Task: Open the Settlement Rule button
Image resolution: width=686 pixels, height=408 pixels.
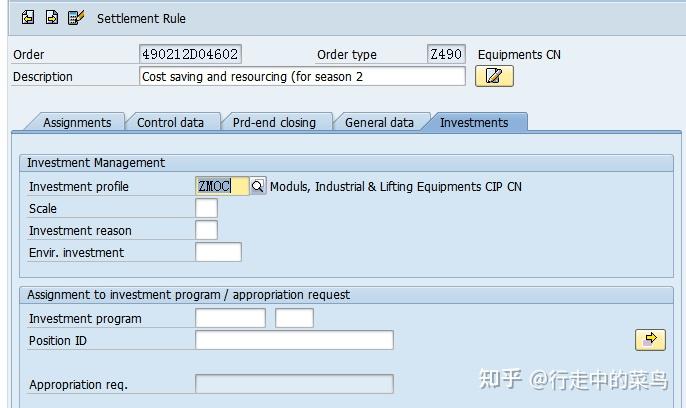Action: click(x=141, y=18)
